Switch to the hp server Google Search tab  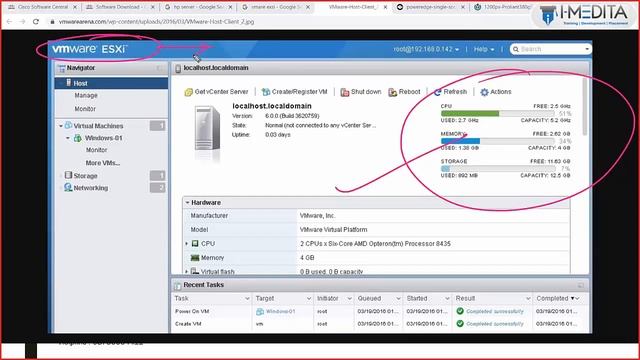[199, 7]
